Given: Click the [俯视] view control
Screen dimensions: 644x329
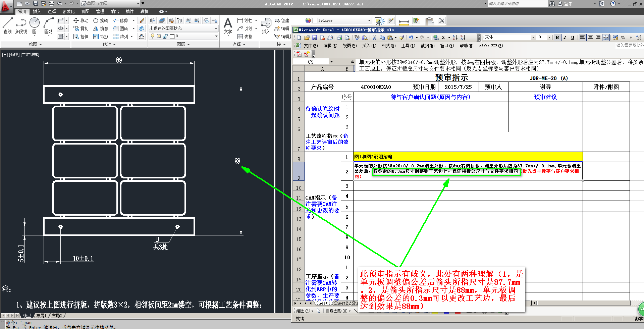Looking at the screenshot, I should pos(14,55).
